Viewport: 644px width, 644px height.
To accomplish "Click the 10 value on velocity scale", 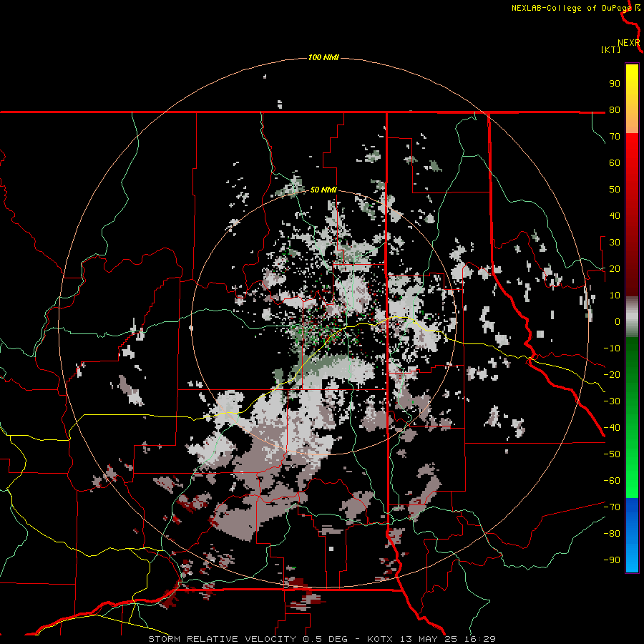I will pos(615,296).
